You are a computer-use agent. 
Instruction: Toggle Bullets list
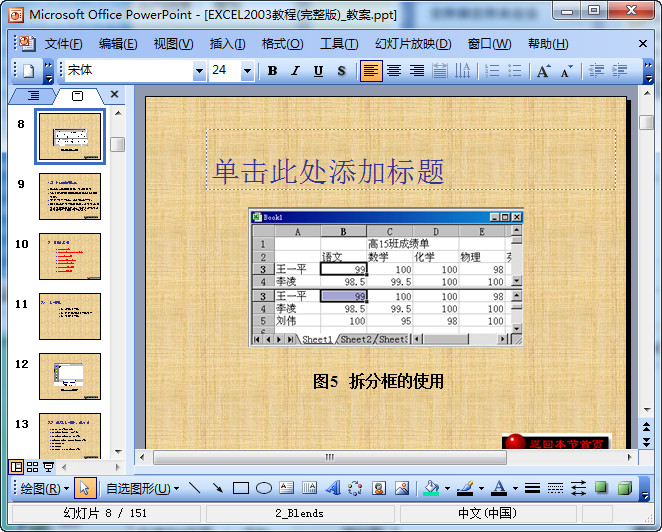coord(514,71)
